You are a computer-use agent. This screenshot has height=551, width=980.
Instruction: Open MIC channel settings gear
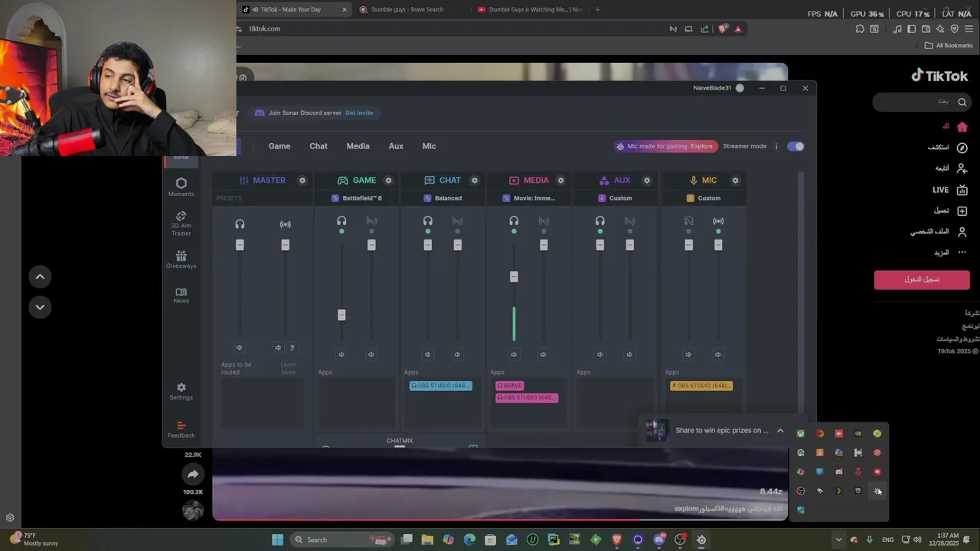pyautogui.click(x=735, y=181)
